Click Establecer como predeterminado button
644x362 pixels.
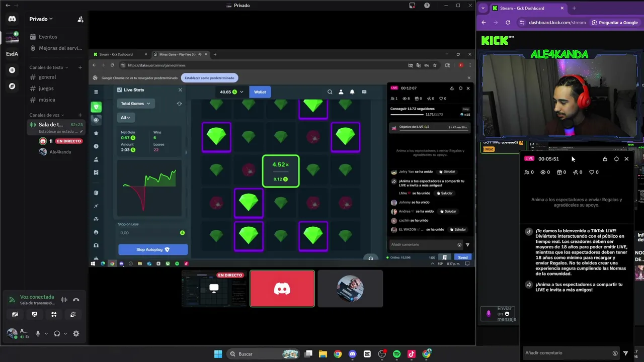click(209, 78)
